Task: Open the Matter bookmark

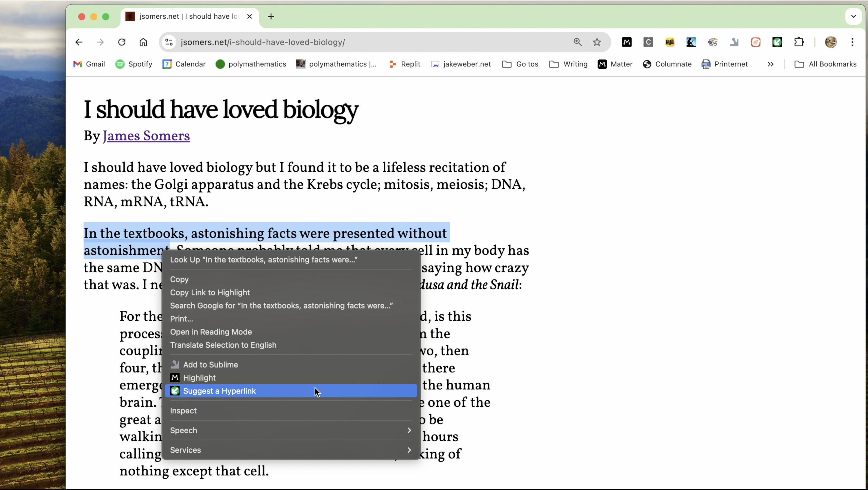Action: coord(615,64)
